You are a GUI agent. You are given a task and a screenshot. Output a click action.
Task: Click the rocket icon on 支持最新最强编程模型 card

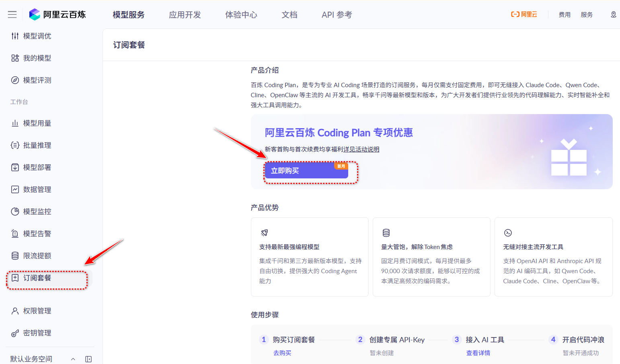tap(265, 233)
